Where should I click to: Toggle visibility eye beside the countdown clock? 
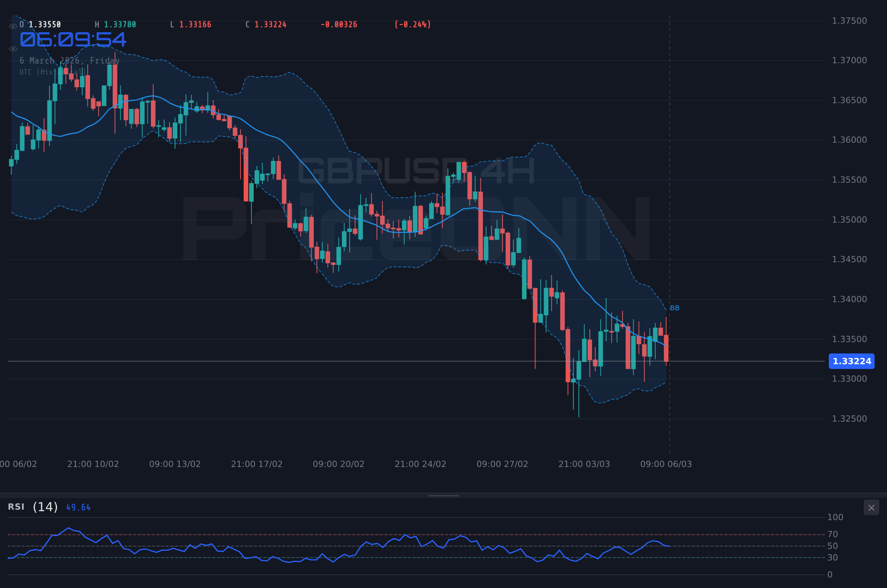13,49
